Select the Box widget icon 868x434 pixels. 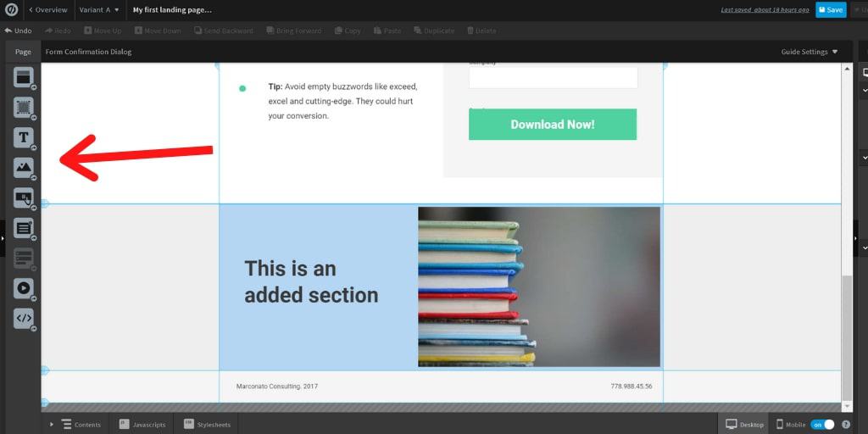(x=23, y=108)
